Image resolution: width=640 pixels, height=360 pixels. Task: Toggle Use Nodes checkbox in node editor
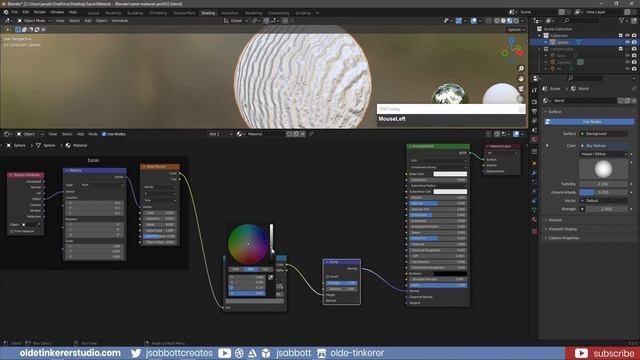104,134
